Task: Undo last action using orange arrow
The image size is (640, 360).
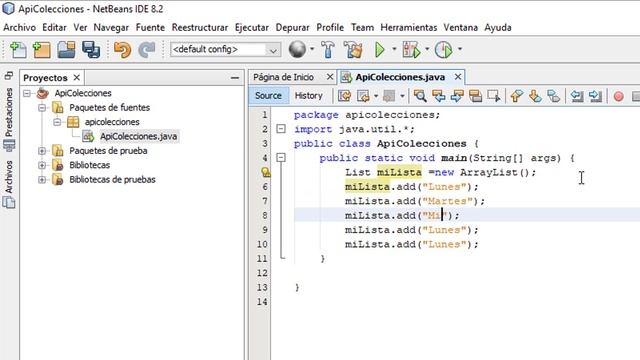Action: [x=122, y=50]
